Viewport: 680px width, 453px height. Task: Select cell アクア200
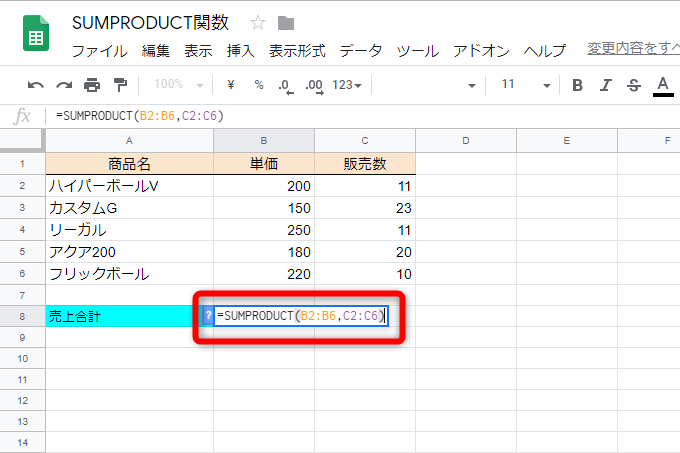click(x=129, y=252)
